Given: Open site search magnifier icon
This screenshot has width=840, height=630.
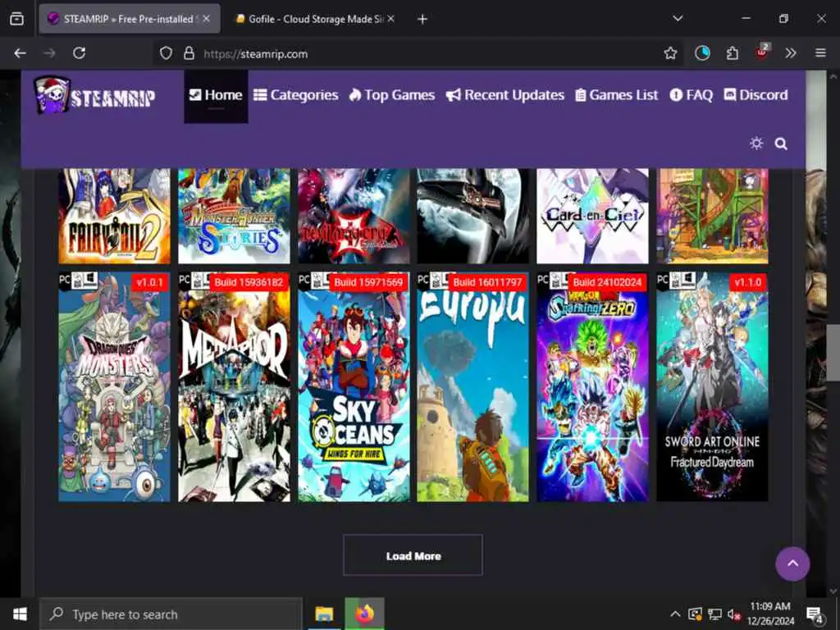Looking at the screenshot, I should click(781, 144).
